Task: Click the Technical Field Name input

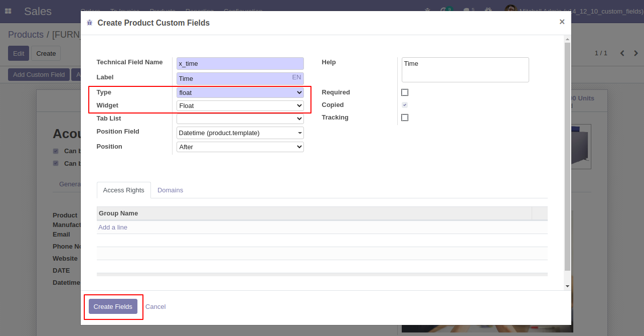Action: 240,63
